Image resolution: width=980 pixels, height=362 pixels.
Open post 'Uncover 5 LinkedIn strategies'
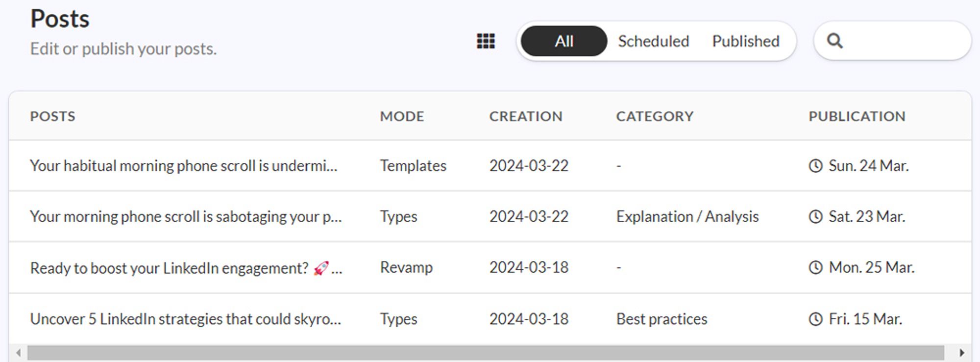pos(185,319)
